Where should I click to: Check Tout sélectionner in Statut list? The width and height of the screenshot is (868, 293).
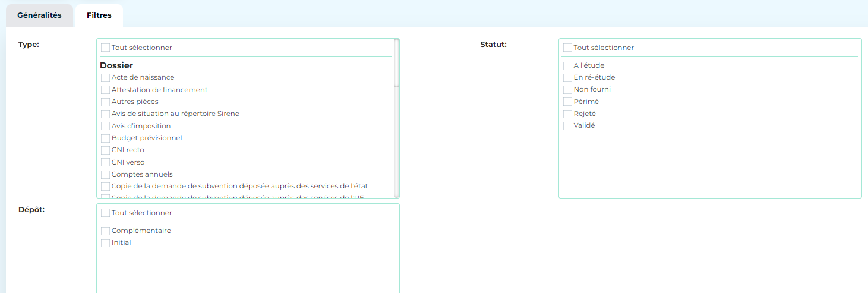tap(568, 48)
